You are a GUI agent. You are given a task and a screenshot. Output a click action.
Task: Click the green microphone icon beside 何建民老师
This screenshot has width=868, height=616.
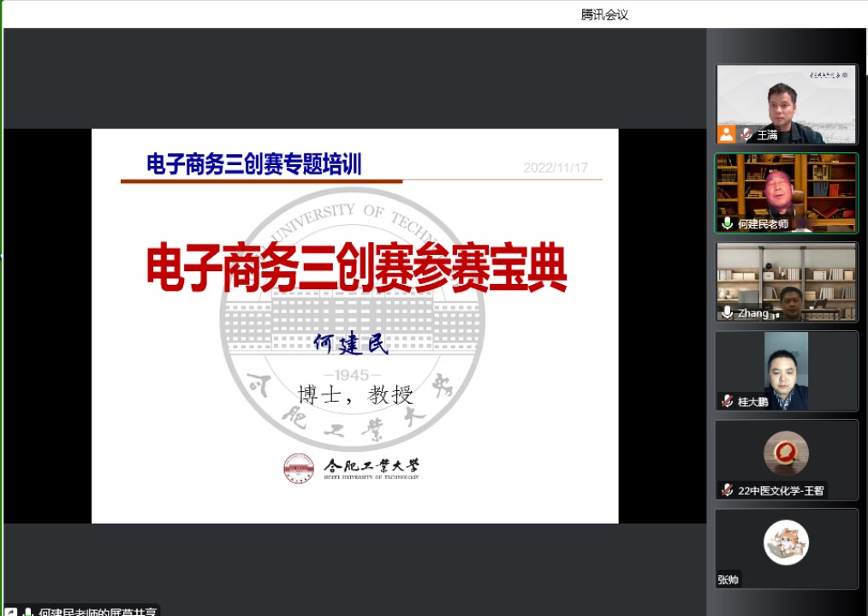click(x=728, y=223)
